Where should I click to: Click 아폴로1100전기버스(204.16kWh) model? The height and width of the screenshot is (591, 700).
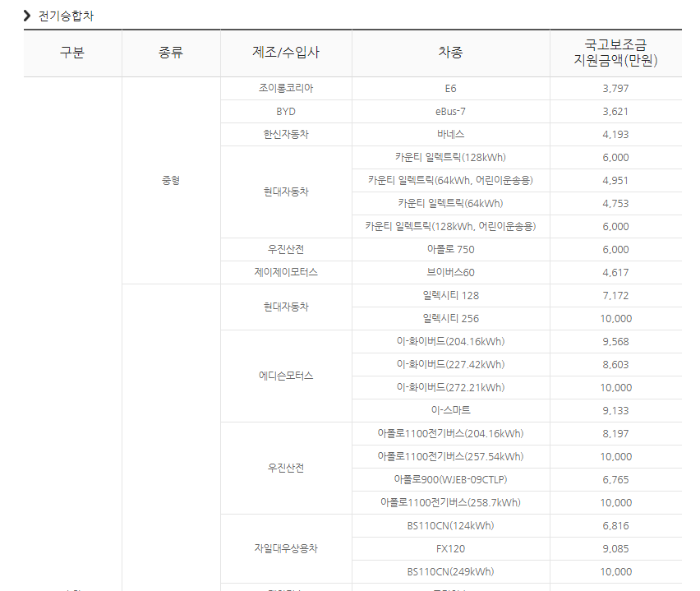click(x=450, y=434)
